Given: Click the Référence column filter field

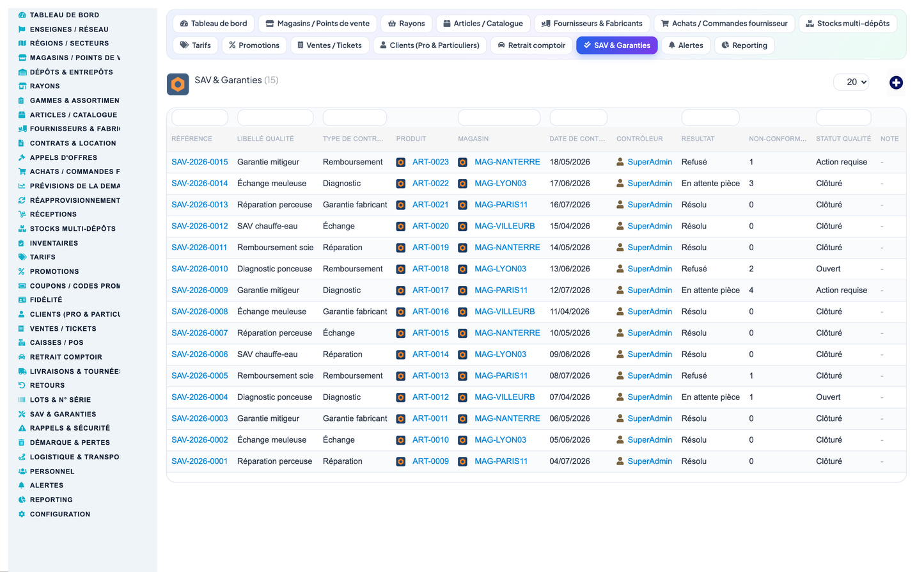Looking at the screenshot, I should pyautogui.click(x=200, y=118).
